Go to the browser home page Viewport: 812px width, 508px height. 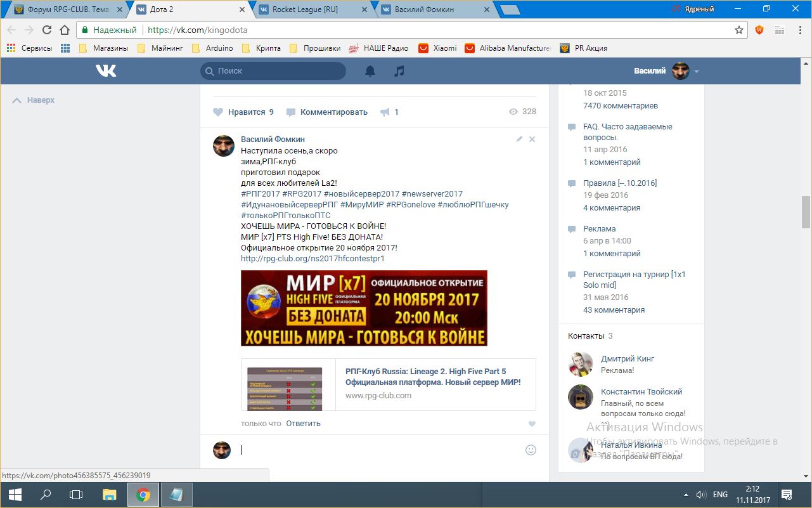coord(64,30)
